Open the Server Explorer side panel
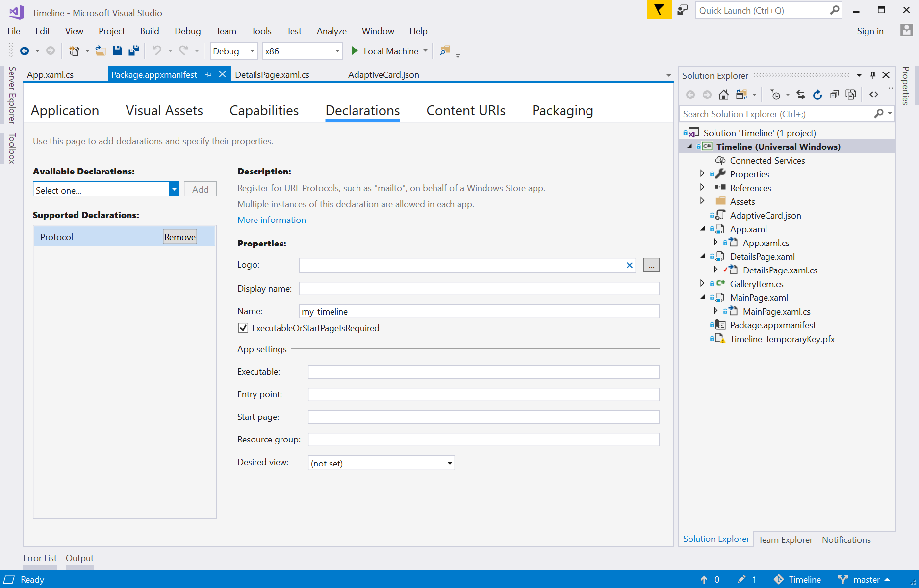919x588 pixels. 12,95
